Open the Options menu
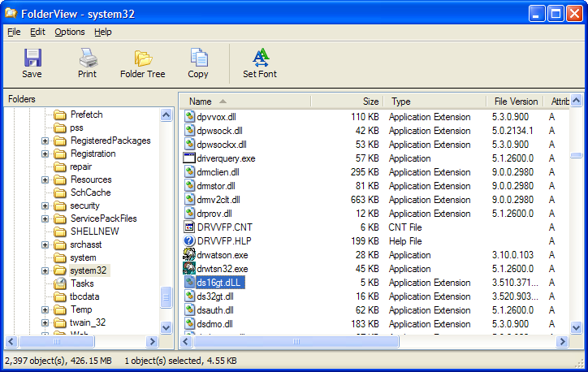The width and height of the screenshot is (588, 372). [x=70, y=32]
